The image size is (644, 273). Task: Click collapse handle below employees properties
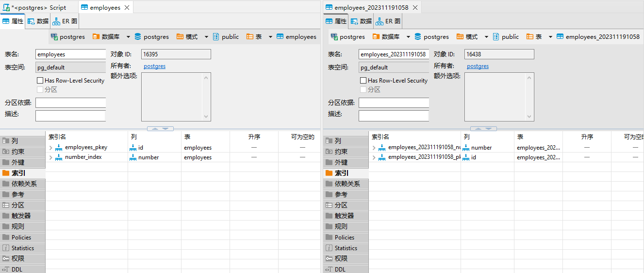(160, 129)
